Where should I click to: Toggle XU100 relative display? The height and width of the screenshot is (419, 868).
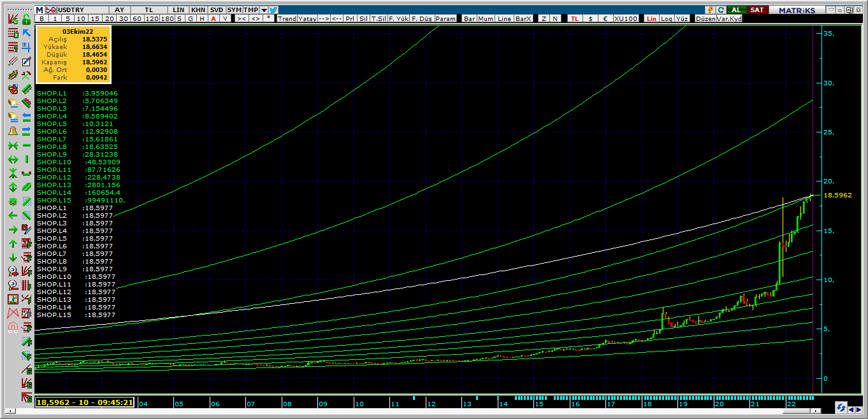pos(625,19)
